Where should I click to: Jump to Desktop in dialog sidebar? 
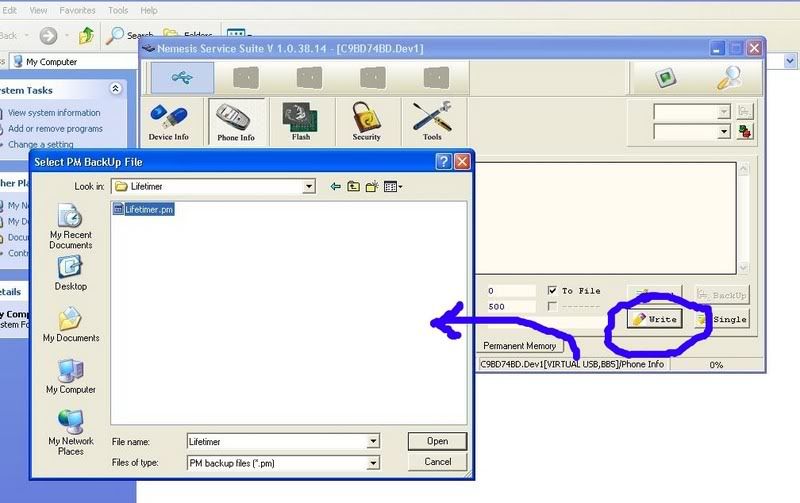tap(70, 273)
